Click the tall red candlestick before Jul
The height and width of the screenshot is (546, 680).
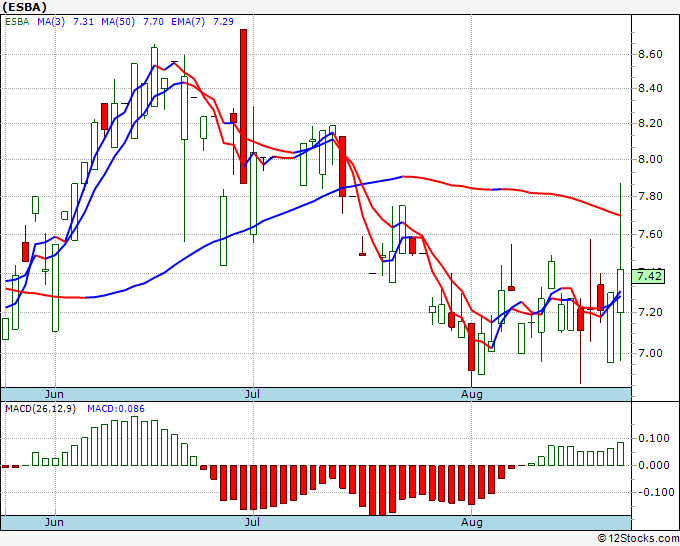click(243, 106)
